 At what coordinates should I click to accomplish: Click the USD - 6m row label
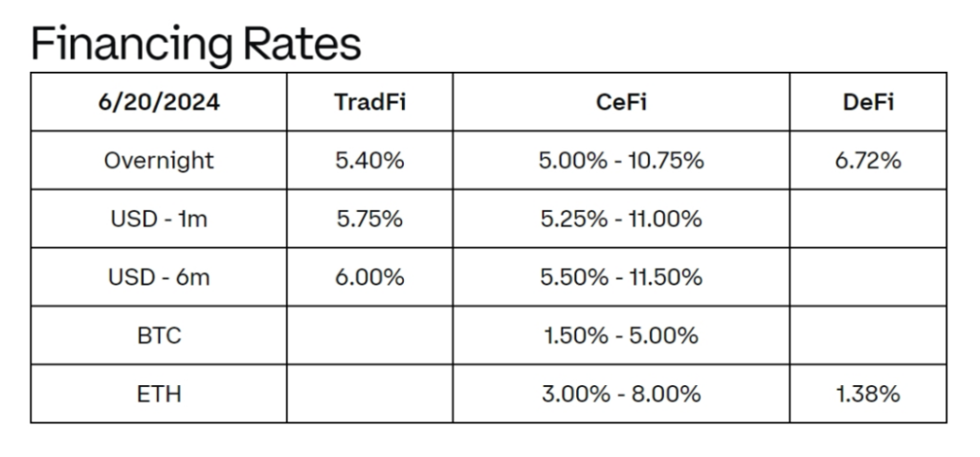159,277
